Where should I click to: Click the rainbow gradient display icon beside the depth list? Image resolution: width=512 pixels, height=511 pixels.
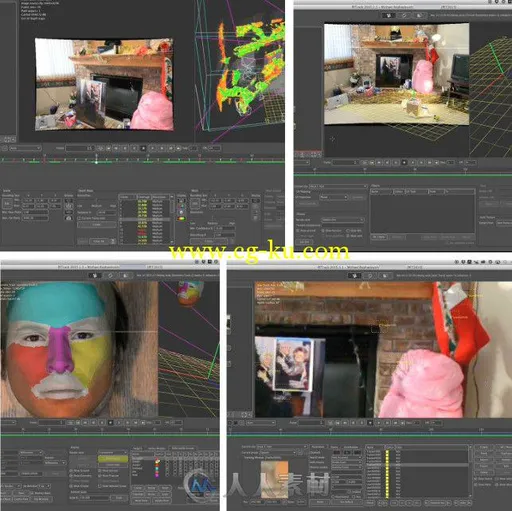182,219
